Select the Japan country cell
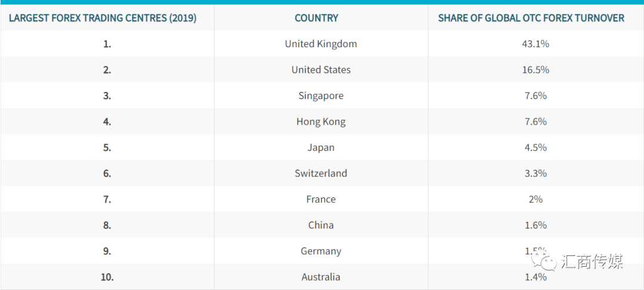This screenshot has width=644, height=290. (321, 147)
